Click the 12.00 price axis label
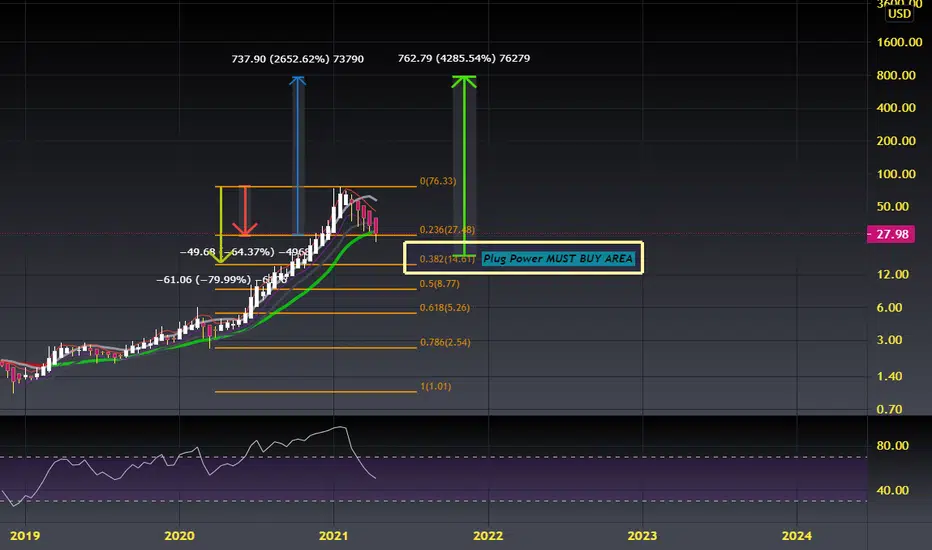The image size is (932, 550). [x=893, y=275]
